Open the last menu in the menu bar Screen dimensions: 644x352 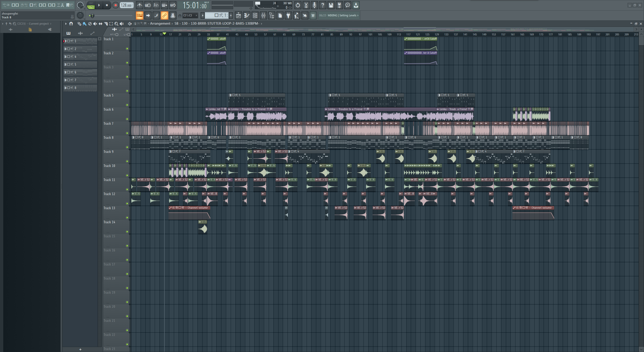pyautogui.click(x=69, y=5)
